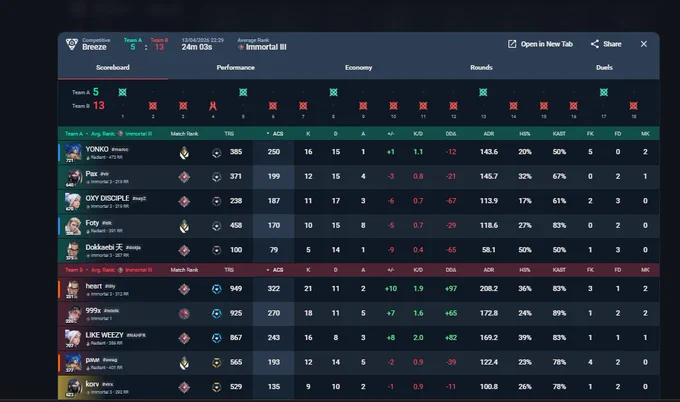Open the Rounds tab
Image resolution: width=680 pixels, height=402 pixels.
(481, 68)
